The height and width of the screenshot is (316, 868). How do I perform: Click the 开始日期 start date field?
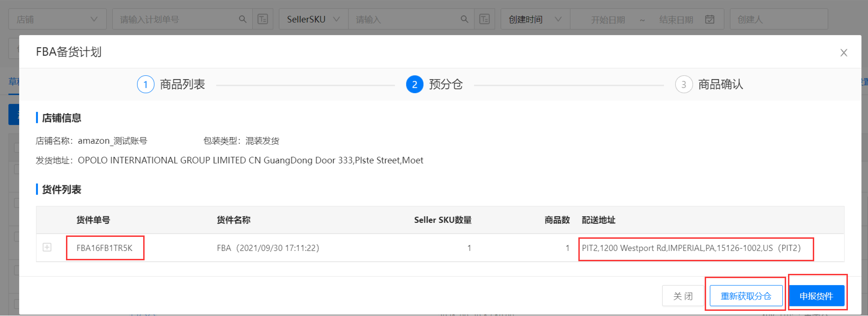(608, 20)
